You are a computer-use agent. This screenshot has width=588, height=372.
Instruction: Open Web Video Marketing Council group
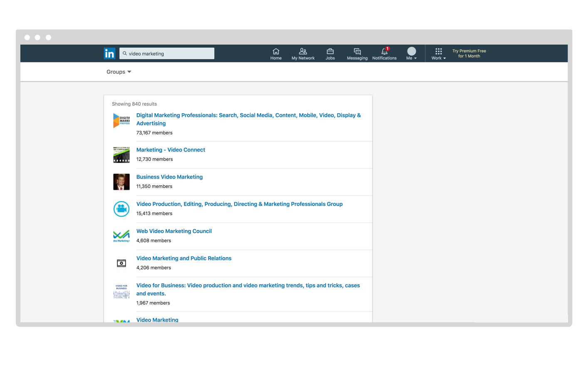coord(174,231)
